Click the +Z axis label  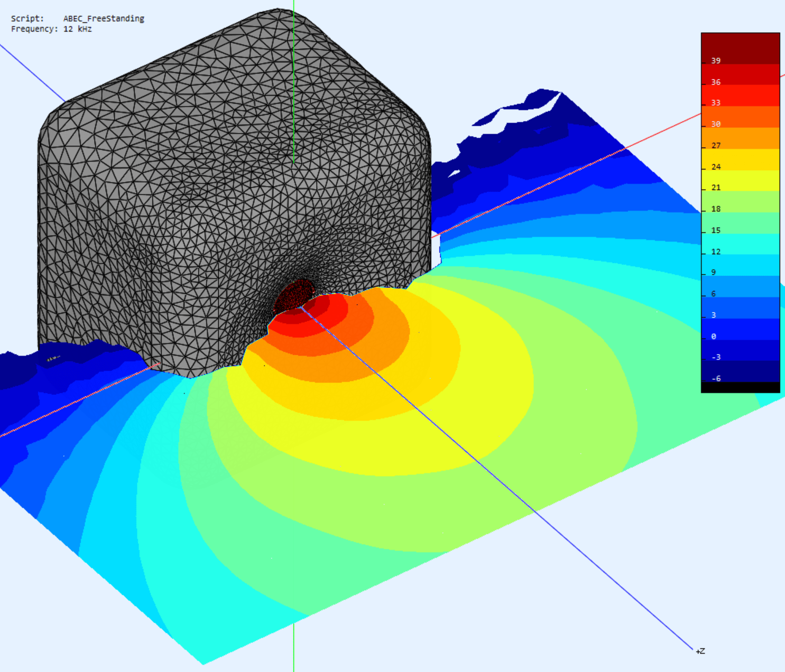700,651
